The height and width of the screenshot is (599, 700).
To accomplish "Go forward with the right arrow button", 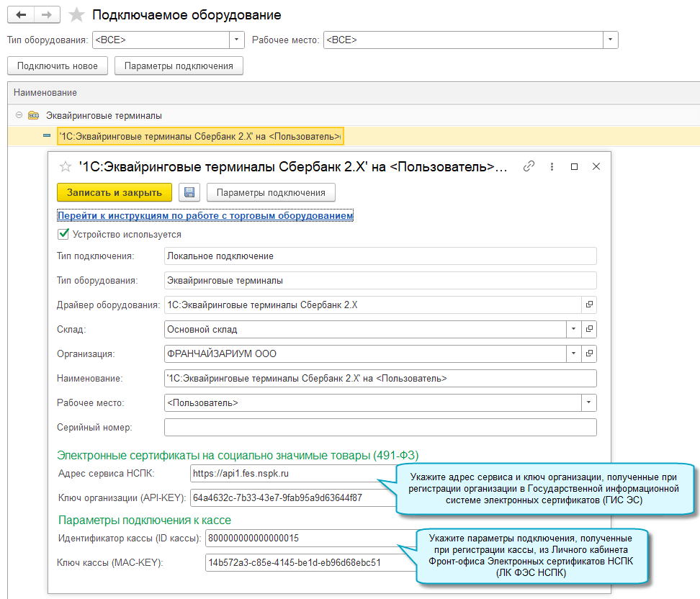I will (x=47, y=14).
